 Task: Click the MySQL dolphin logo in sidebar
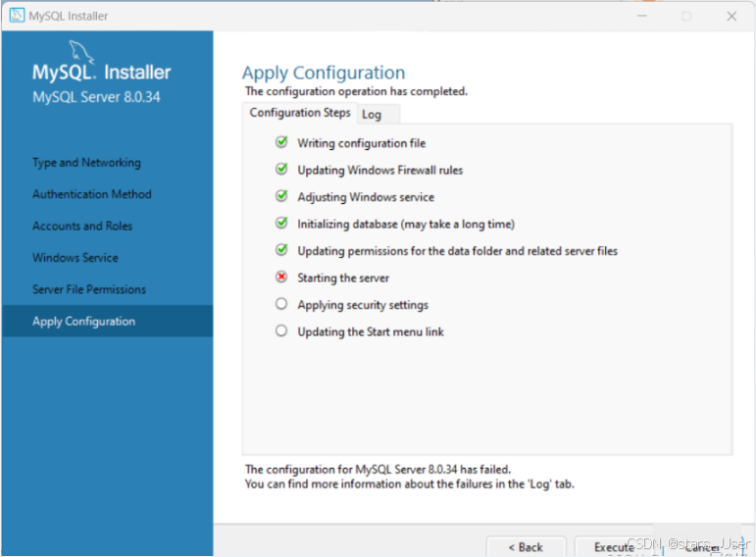[x=81, y=52]
